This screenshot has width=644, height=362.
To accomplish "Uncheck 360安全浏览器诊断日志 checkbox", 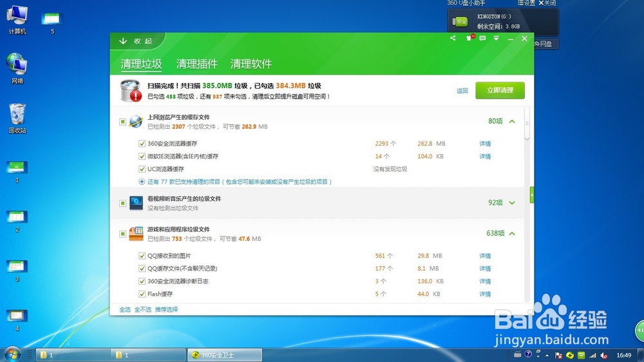I will [x=142, y=281].
